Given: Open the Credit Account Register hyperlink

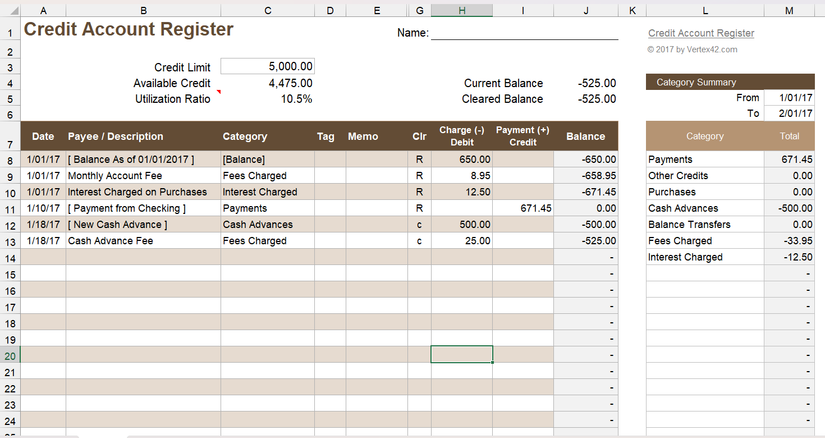Looking at the screenshot, I should (x=700, y=33).
